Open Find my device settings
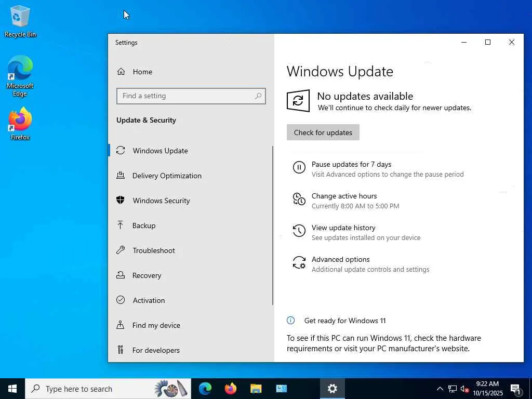 191,325
